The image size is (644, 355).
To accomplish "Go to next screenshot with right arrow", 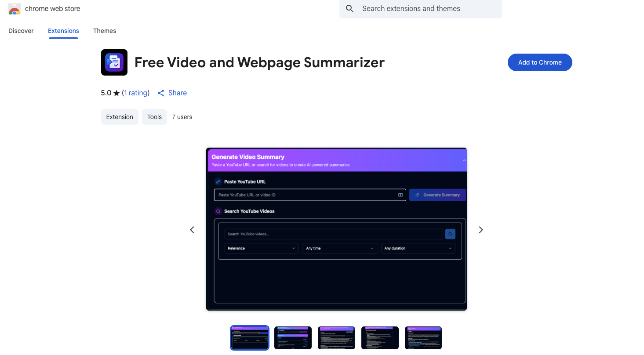I will pos(480,230).
